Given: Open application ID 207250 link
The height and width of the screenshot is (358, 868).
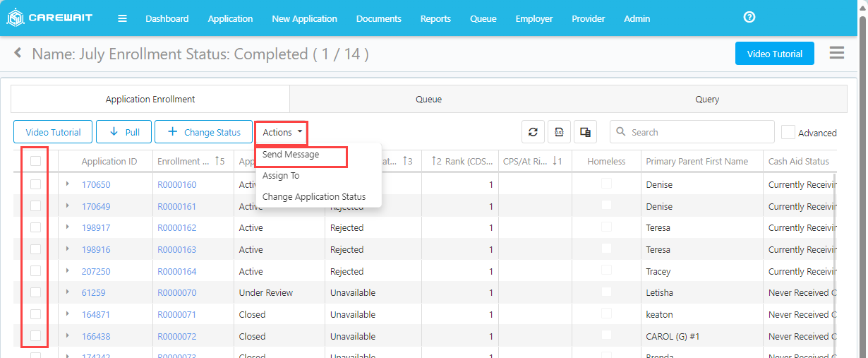Looking at the screenshot, I should click(x=96, y=271).
